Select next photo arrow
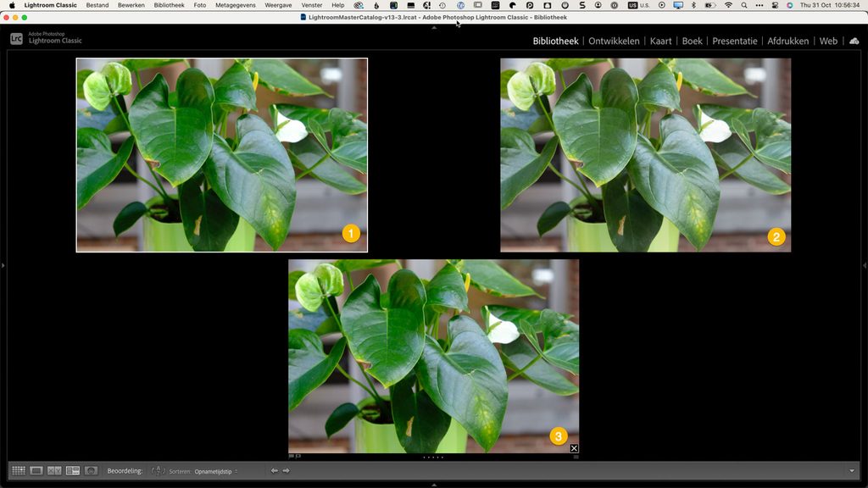 [x=287, y=471]
